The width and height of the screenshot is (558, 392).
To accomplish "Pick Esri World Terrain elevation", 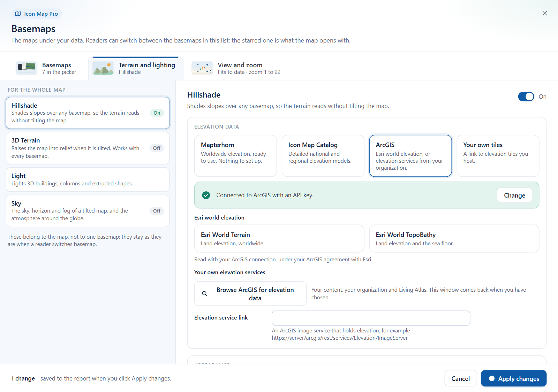I will click(x=279, y=238).
